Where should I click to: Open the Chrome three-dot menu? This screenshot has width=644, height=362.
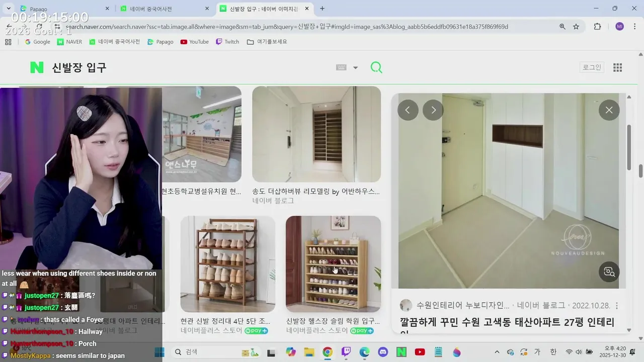point(634,27)
